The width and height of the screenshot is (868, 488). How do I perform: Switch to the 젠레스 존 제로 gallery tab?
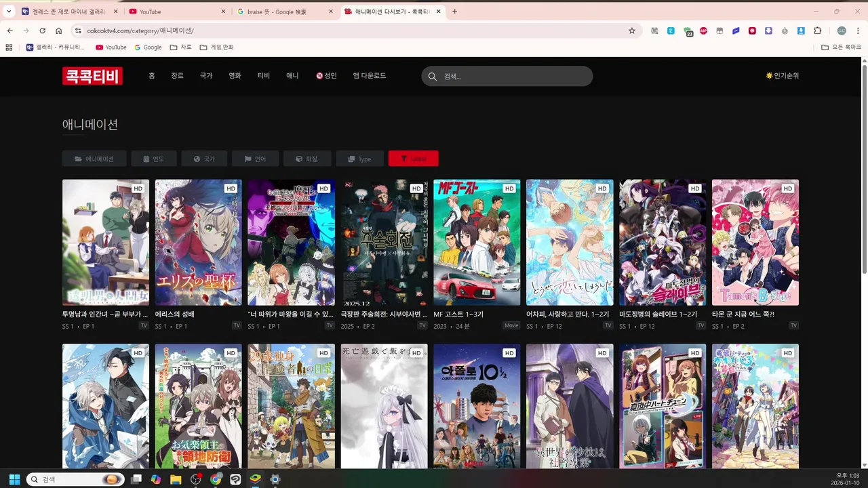point(71,12)
